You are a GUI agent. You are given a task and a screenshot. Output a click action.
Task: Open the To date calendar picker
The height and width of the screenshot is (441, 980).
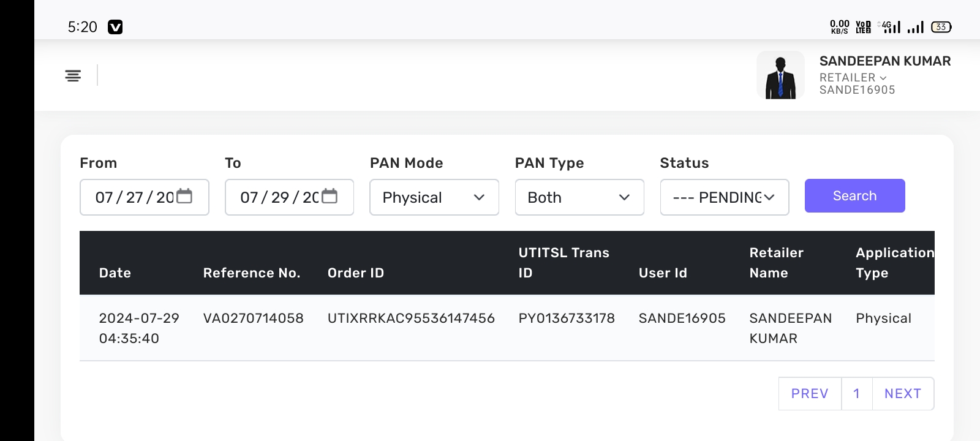pyautogui.click(x=330, y=196)
